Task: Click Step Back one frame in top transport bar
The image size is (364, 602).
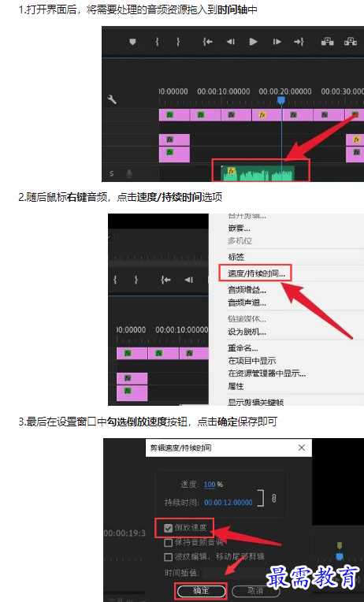Action: tap(230, 42)
